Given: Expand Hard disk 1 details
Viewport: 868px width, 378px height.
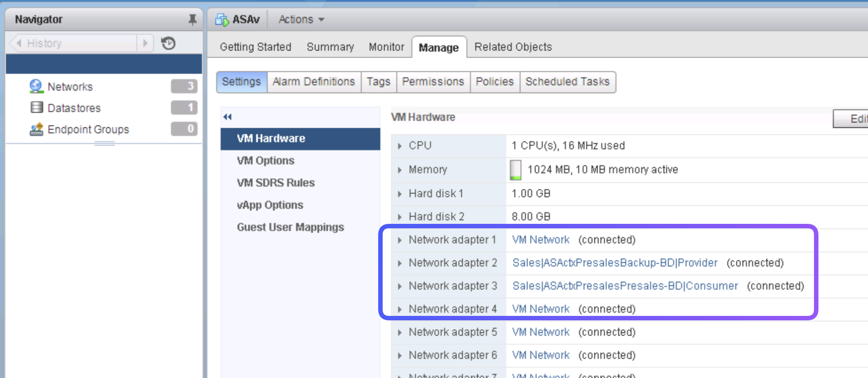Looking at the screenshot, I should [x=400, y=194].
